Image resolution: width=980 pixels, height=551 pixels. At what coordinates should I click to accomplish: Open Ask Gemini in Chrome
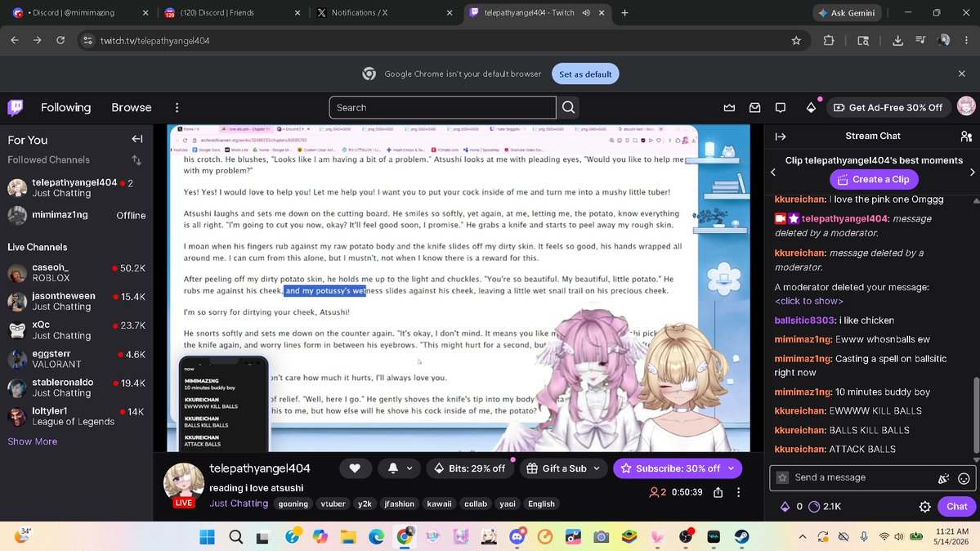847,12
